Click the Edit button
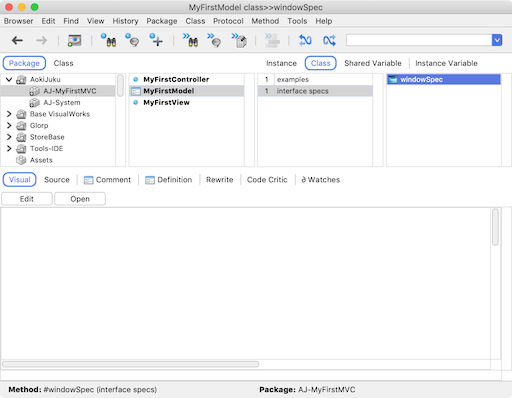 point(27,199)
